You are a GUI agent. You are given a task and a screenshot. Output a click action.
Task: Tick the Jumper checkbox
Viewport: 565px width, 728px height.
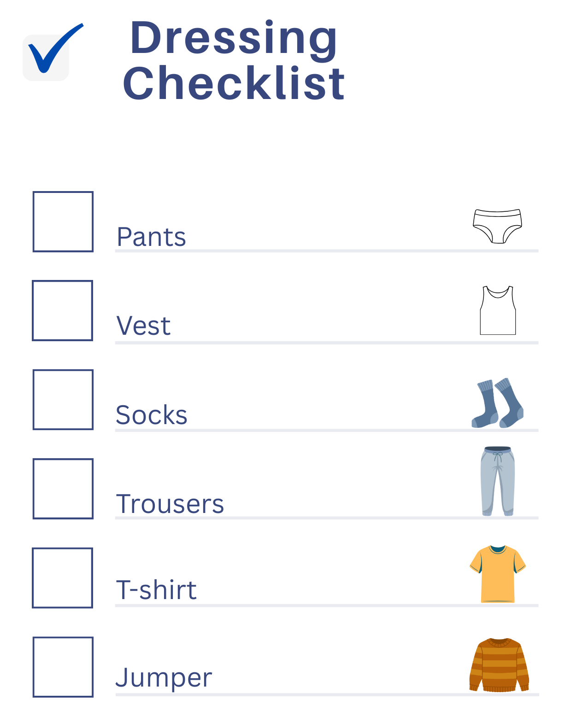[x=63, y=667]
